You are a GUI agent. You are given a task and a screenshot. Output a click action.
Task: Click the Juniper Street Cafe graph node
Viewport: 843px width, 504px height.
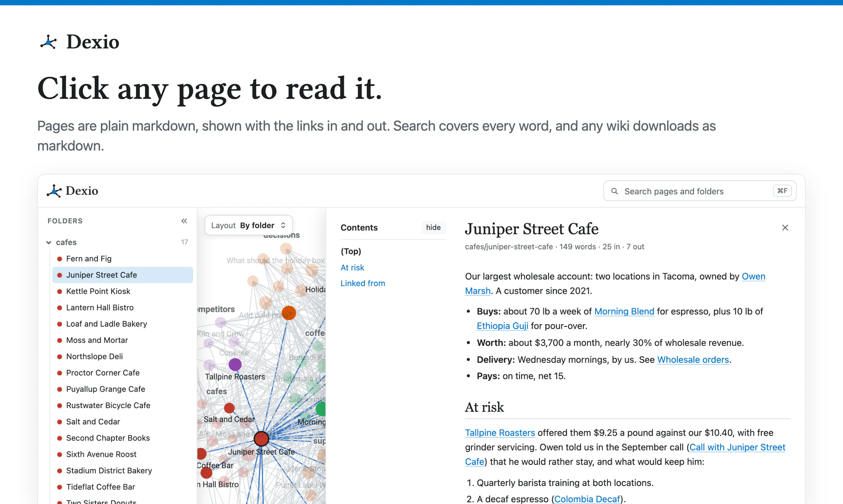262,439
